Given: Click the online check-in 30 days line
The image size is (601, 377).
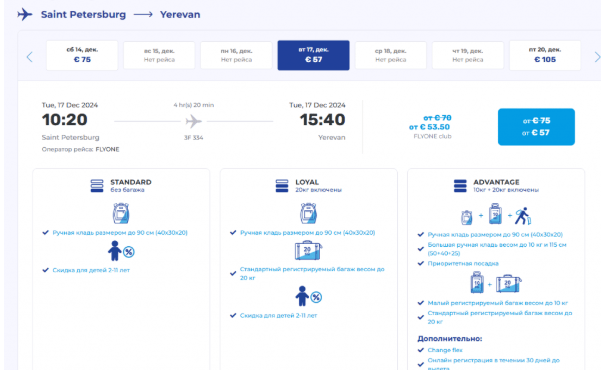Looking at the screenshot, I should click(494, 364).
